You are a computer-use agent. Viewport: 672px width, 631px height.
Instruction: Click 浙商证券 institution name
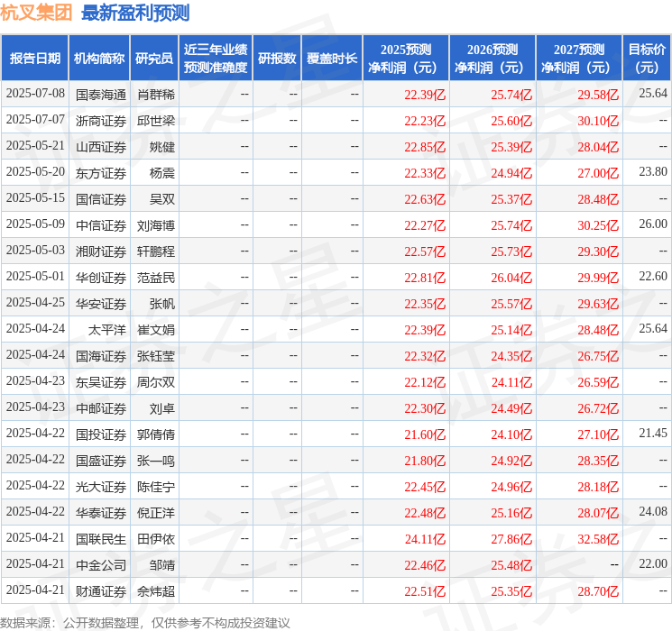[x=101, y=121]
